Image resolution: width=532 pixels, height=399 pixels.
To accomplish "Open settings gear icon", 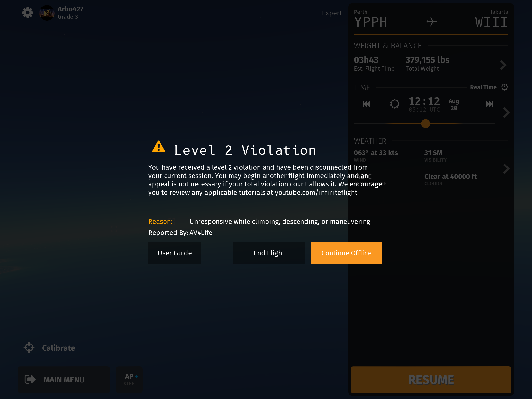I will pyautogui.click(x=28, y=13).
